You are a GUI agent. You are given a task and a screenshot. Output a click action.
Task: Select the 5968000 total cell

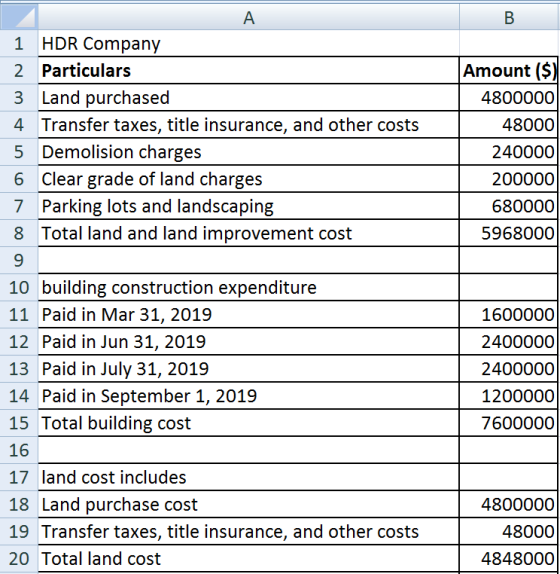tap(509, 233)
